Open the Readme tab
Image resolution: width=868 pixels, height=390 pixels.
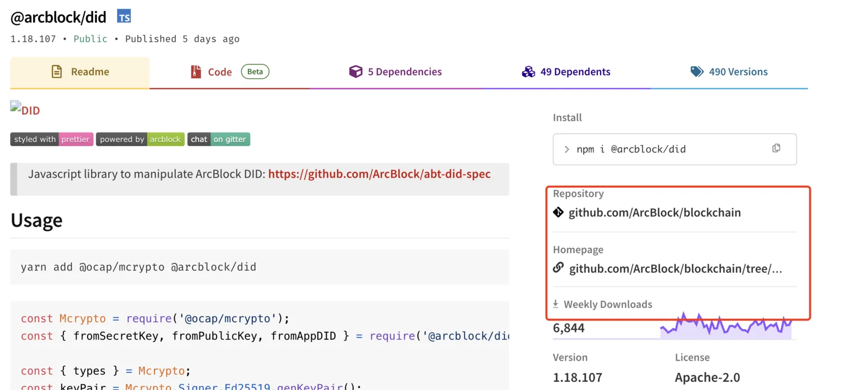tap(80, 72)
